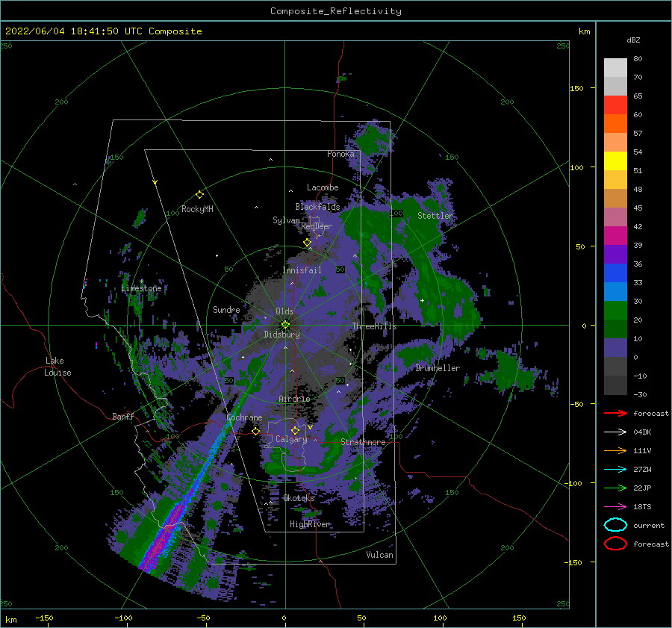Click the Lake Louise label

pyautogui.click(x=58, y=367)
